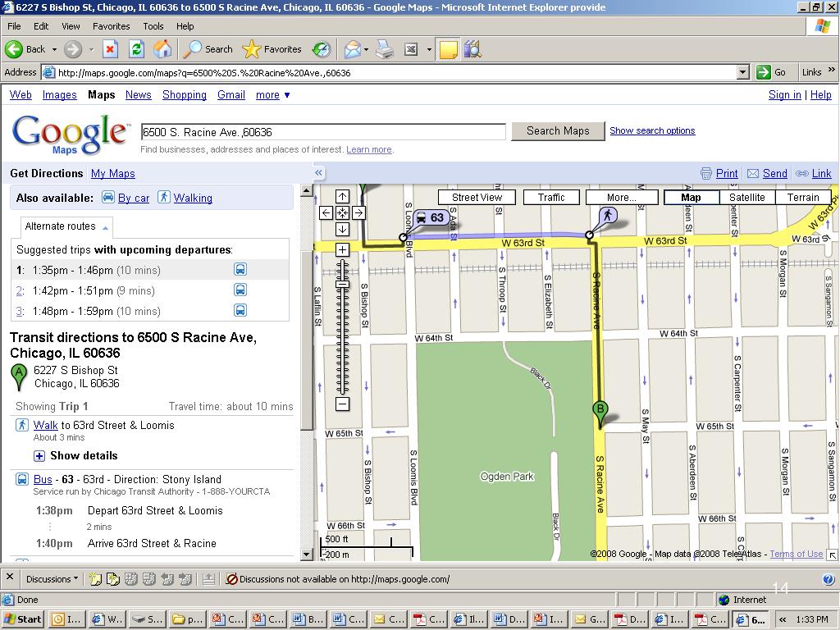The image size is (840, 630).
Task: Switch directions to By car
Action: (x=134, y=199)
